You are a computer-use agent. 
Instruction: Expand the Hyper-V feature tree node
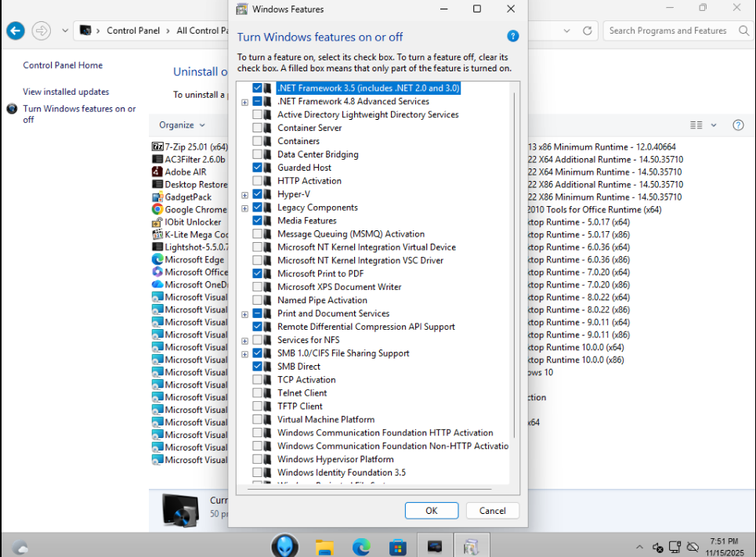[x=245, y=194]
